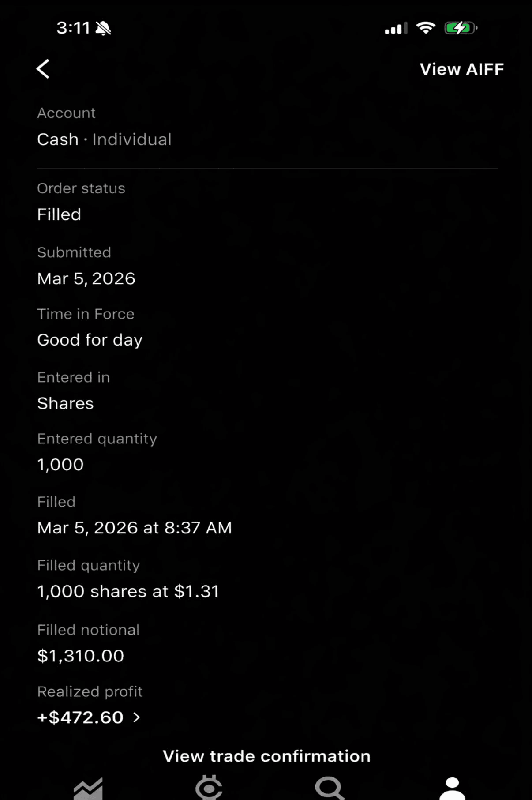Go back using the left arrow icon
532x800 pixels.
tap(43, 69)
